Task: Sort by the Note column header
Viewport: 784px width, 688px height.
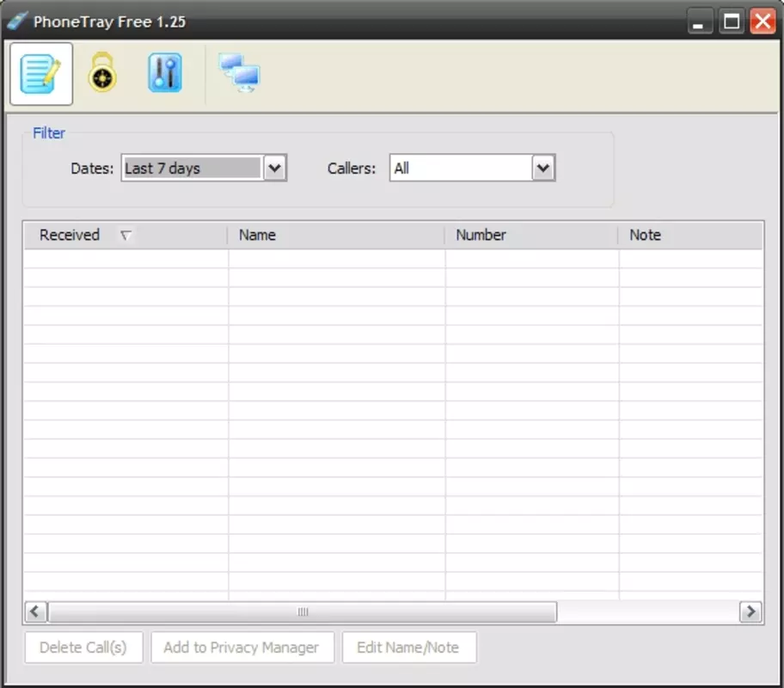Action: pyautogui.click(x=690, y=235)
